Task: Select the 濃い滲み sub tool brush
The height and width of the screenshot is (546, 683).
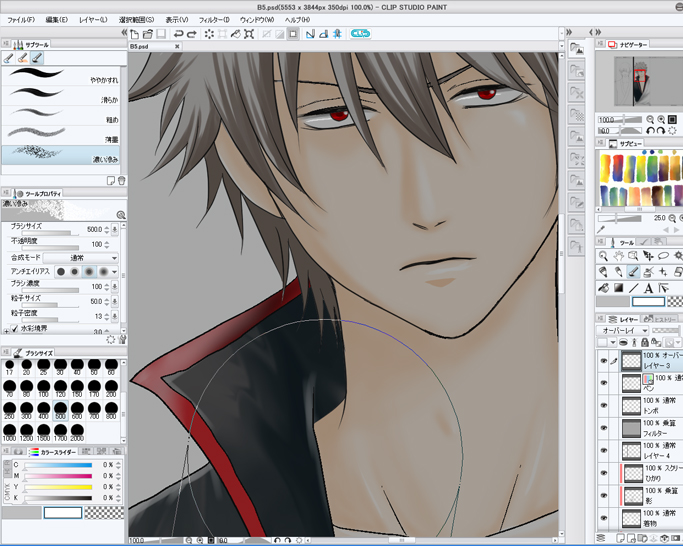Action: point(61,155)
